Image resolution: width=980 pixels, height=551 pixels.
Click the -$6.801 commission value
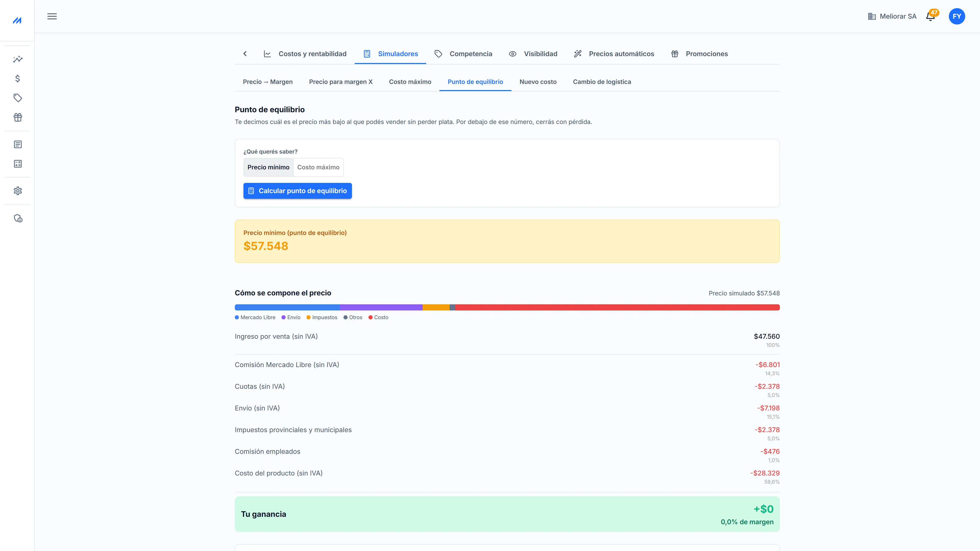767,365
